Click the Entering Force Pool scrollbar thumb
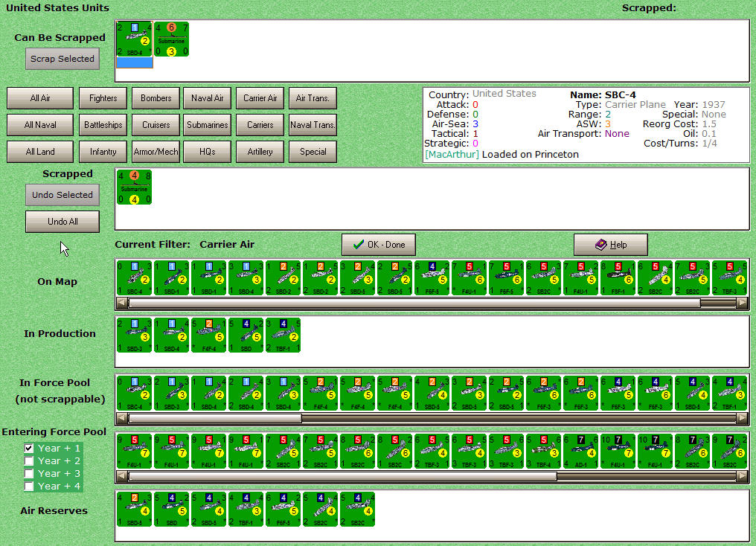The image size is (756, 546). tap(343, 476)
